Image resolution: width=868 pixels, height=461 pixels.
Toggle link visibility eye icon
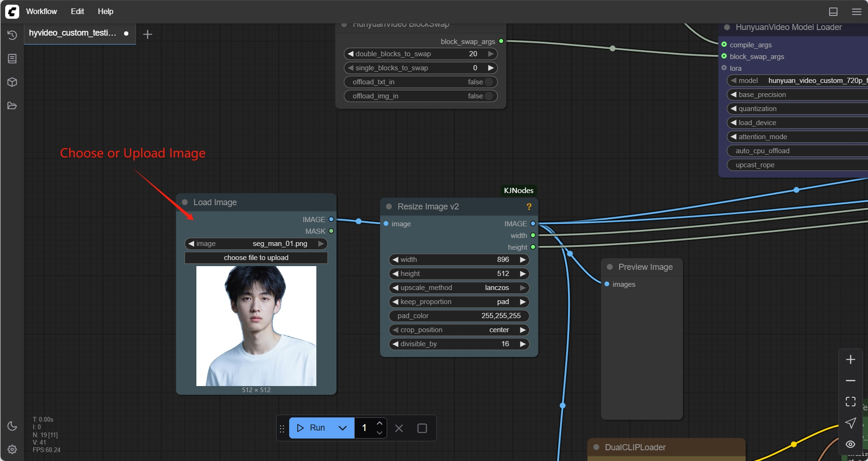tap(850, 444)
